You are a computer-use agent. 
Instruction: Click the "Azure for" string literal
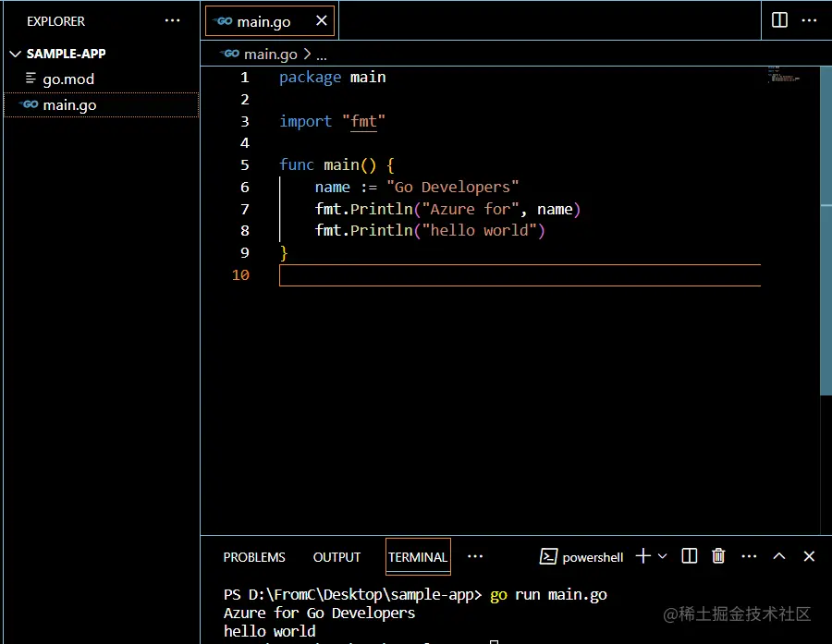(471, 209)
